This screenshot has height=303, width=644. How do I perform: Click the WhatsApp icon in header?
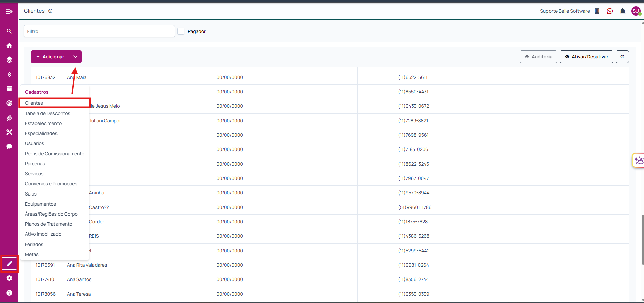click(610, 11)
